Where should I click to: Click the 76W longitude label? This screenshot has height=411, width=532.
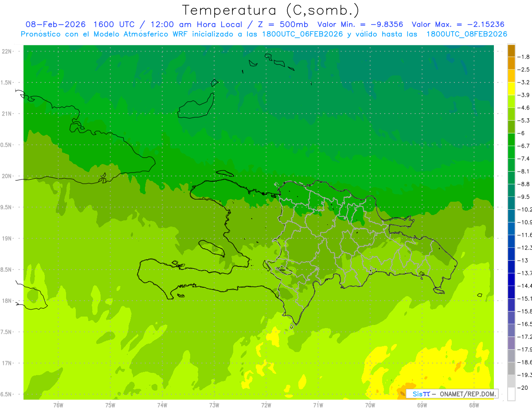click(x=58, y=405)
